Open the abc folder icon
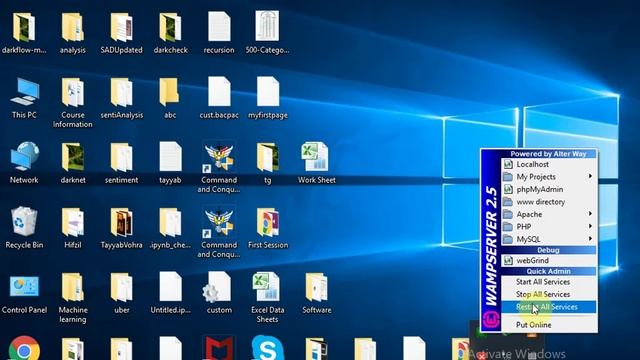This screenshot has height=360, width=640. tap(169, 92)
